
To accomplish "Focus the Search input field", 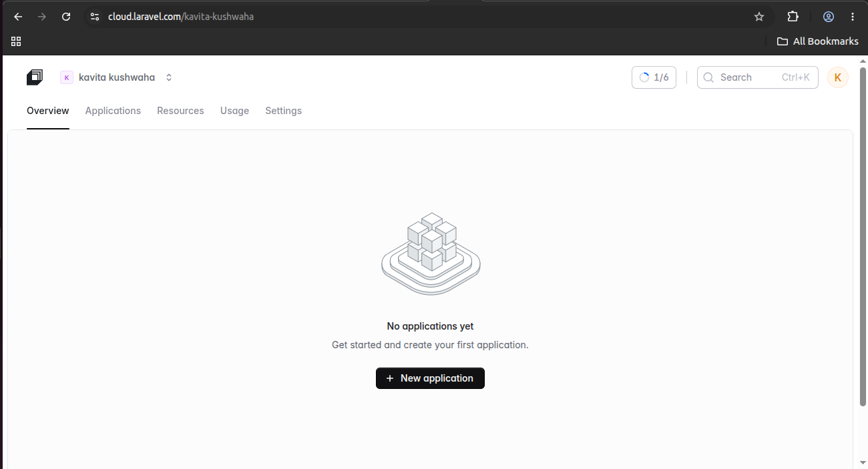I will click(x=758, y=77).
